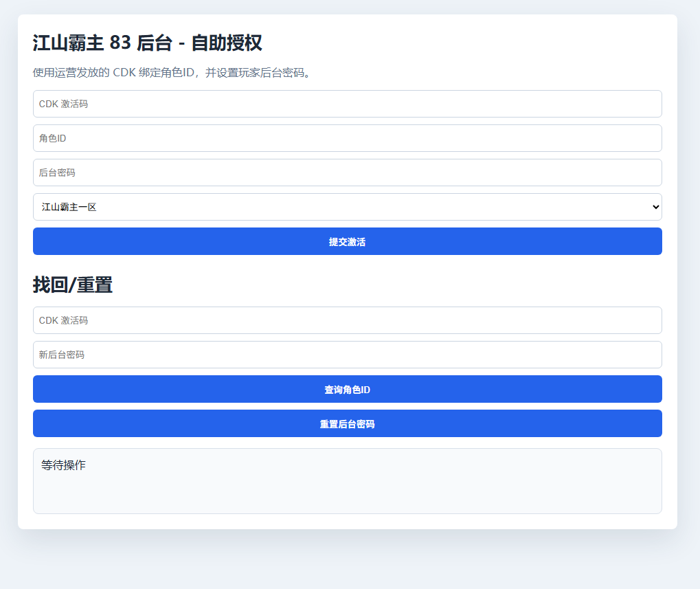Select the 后台密码 input field
700x589 pixels.
pyautogui.click(x=348, y=173)
